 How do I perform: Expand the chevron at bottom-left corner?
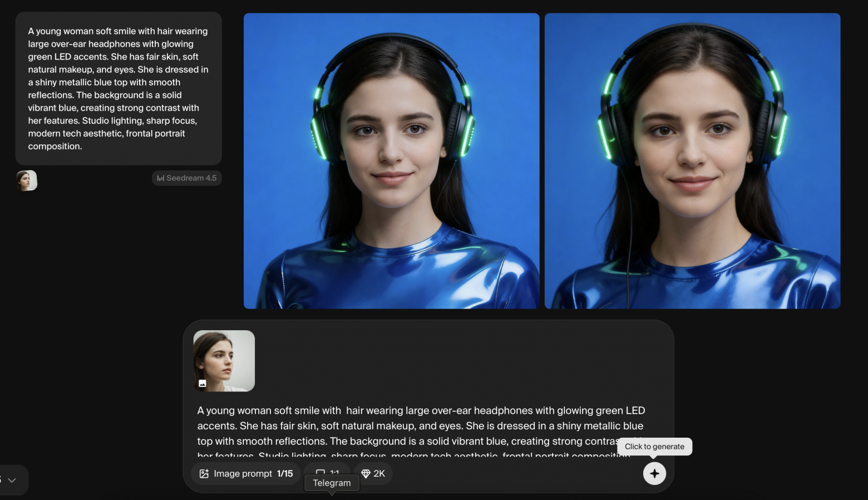(x=12, y=480)
